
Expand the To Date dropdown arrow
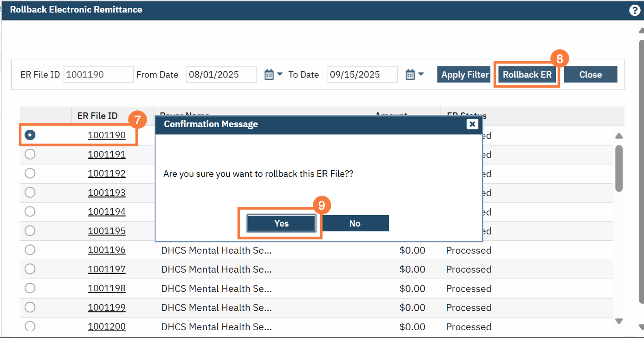pyautogui.click(x=421, y=74)
